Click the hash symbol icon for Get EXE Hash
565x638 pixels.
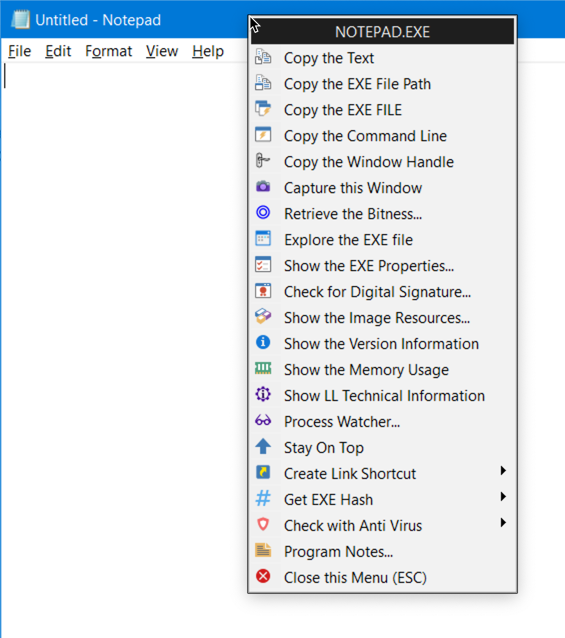[x=263, y=498]
